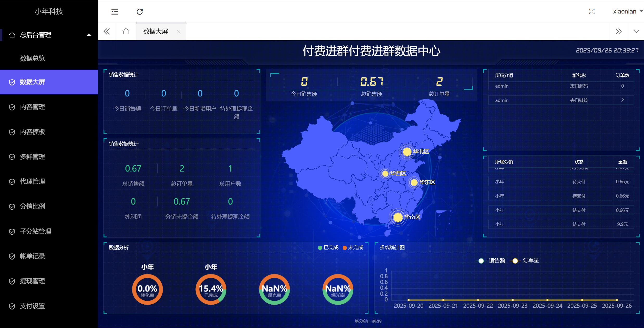644x328 pixels.
Task: Open 帐单记录 billing records
Action: [32, 256]
